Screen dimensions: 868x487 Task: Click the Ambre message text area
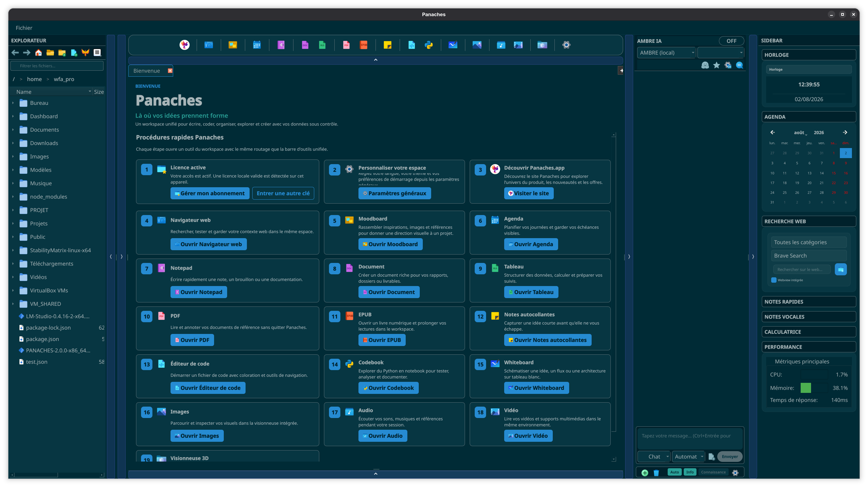(x=690, y=439)
